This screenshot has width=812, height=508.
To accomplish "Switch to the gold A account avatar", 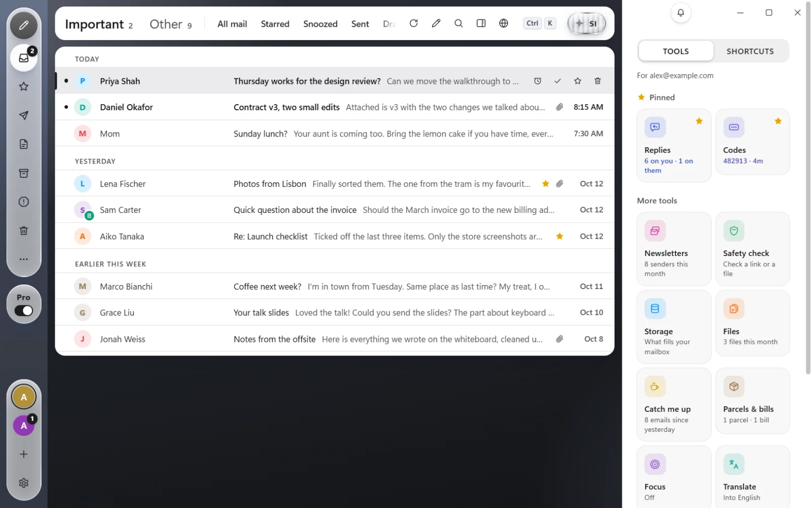I will click(23, 397).
